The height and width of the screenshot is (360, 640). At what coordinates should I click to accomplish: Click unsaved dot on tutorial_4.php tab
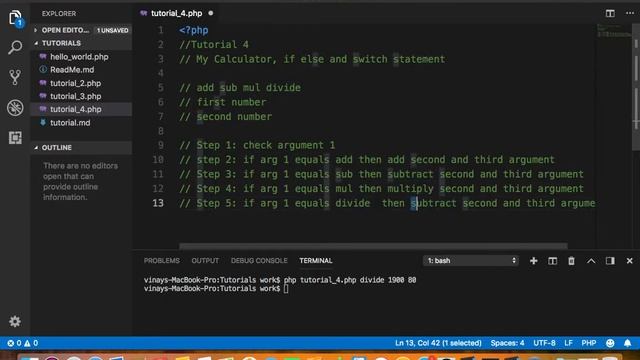pos(211,13)
